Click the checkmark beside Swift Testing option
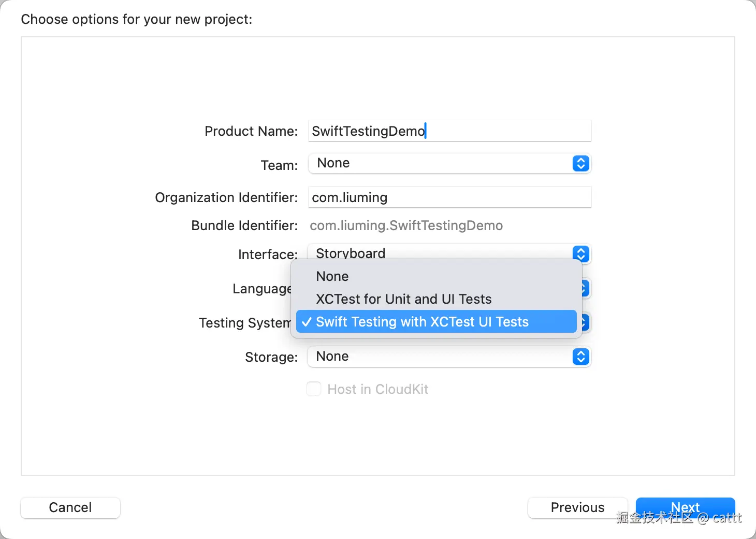The image size is (756, 539). 307,322
